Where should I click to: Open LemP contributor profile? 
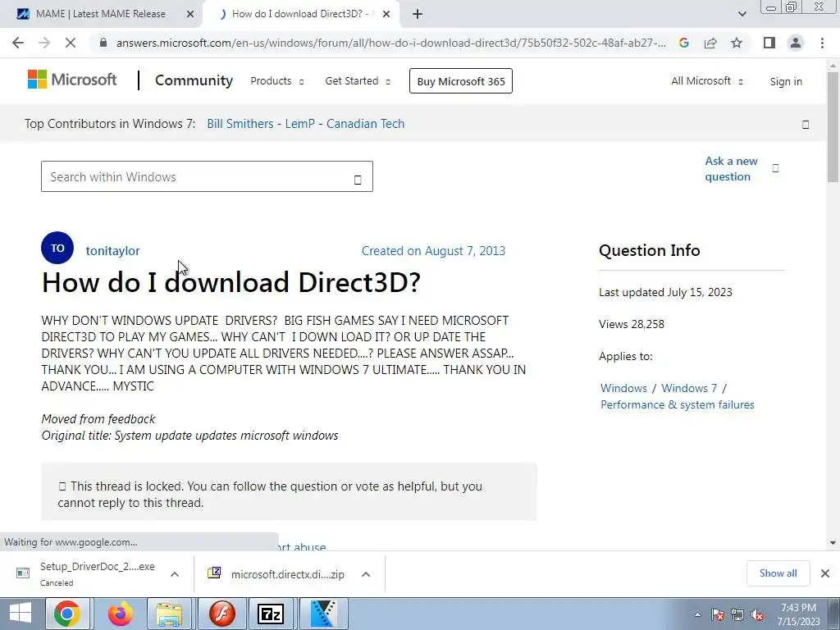coord(299,124)
